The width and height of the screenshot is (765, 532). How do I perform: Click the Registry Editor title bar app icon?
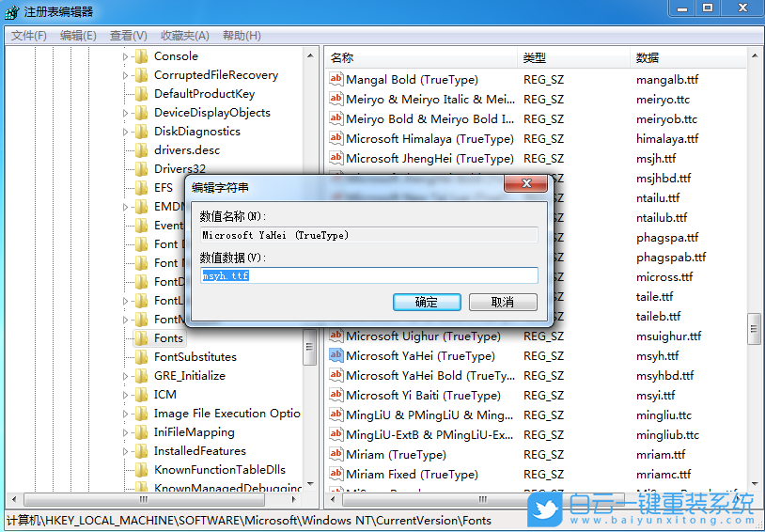(x=11, y=11)
